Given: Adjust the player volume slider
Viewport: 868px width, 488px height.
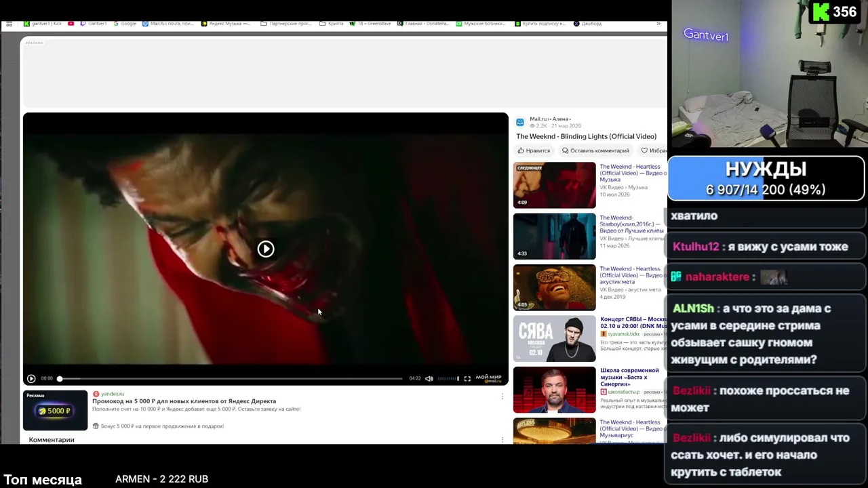Looking at the screenshot, I should coord(448,378).
